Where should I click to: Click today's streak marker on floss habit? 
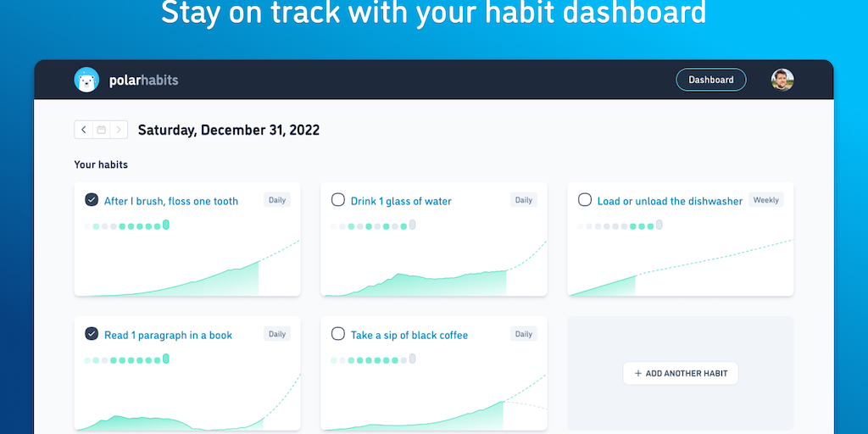pyautogui.click(x=166, y=225)
